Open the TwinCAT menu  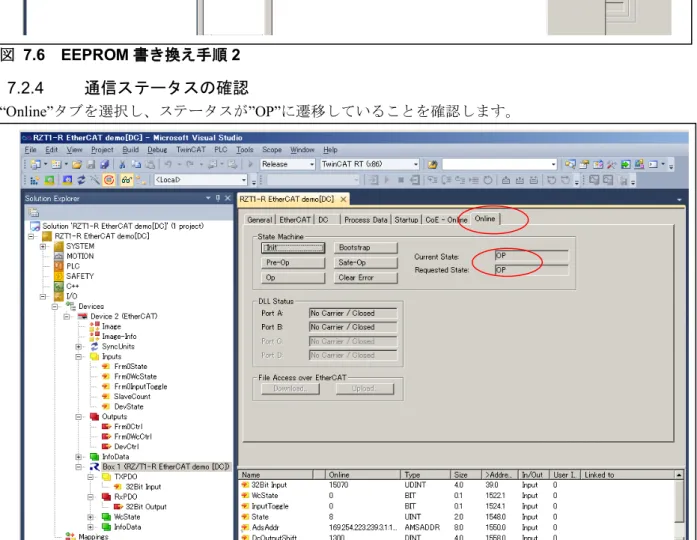coord(191,150)
